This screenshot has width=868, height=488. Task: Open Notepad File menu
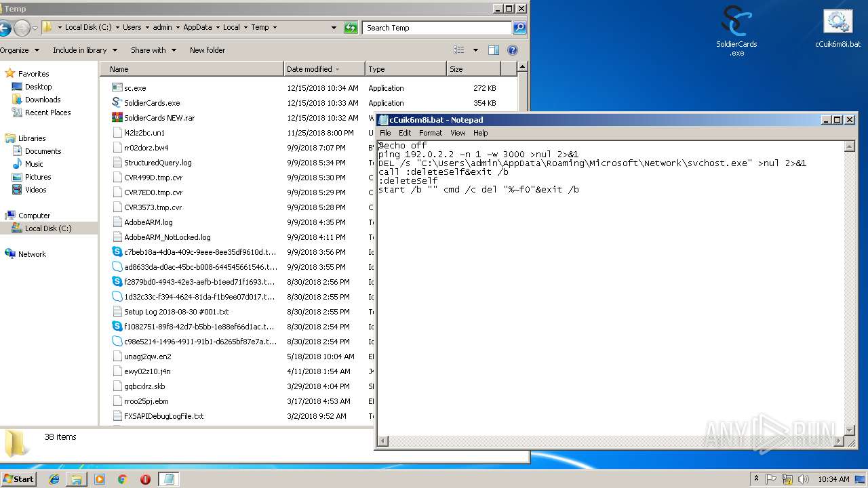[x=385, y=133]
